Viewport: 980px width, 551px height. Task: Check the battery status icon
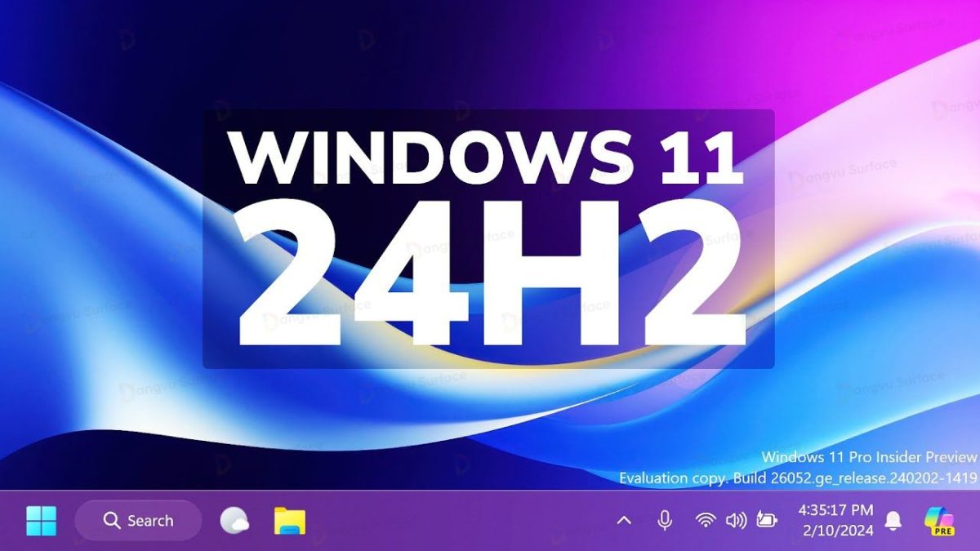click(x=766, y=520)
